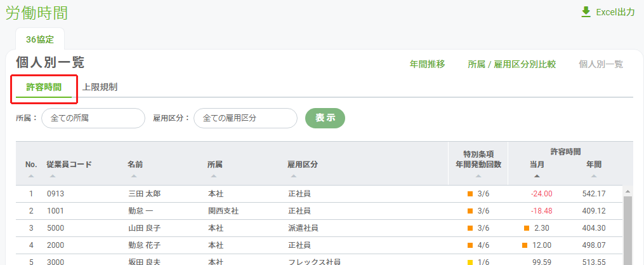Click employee name 坂田 良夫
The height and width of the screenshot is (265, 644).
pos(144,262)
